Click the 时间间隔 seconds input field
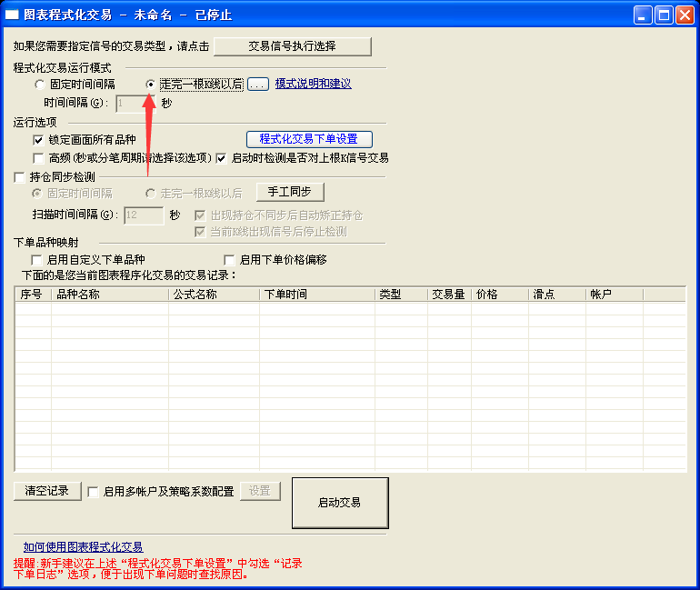 [x=135, y=104]
